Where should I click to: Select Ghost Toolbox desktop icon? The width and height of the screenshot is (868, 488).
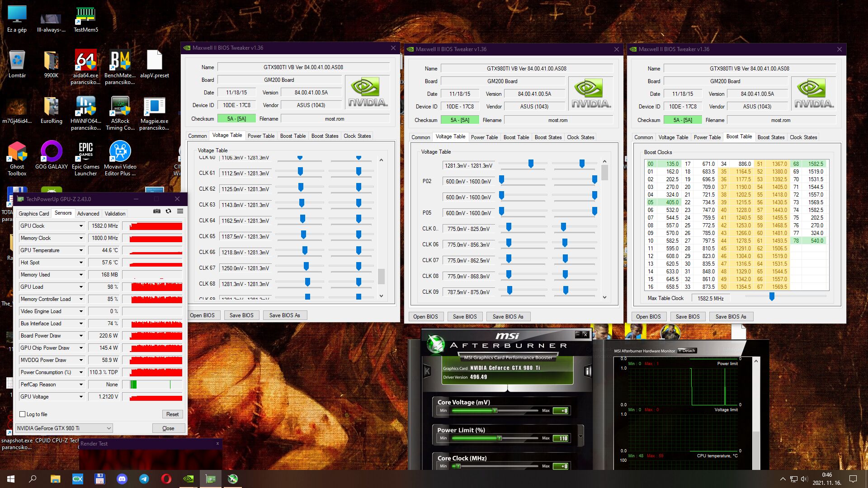click(17, 158)
